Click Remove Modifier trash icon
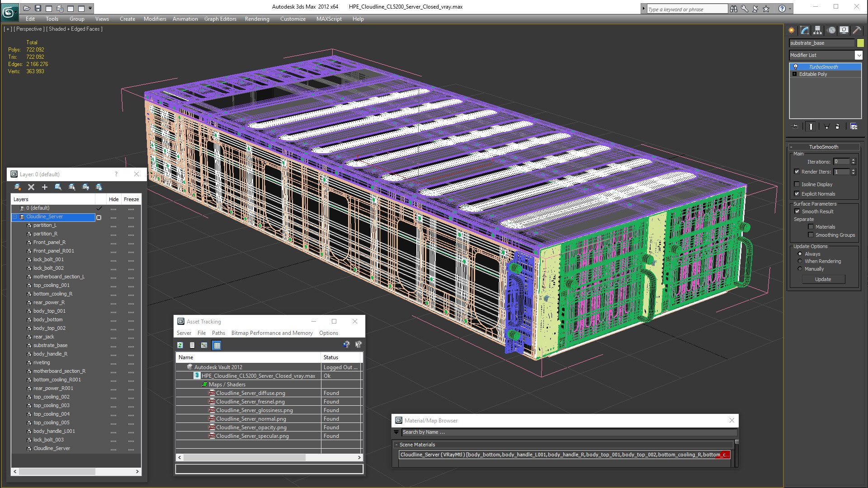This screenshot has width=868, height=488. click(838, 127)
